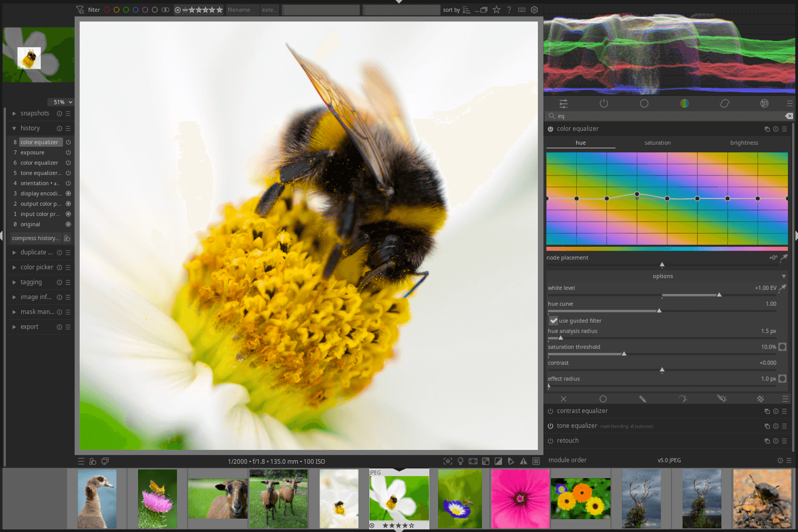Image resolution: width=798 pixels, height=532 pixels.
Task: Open the quick access panel module group
Action: tap(563, 104)
